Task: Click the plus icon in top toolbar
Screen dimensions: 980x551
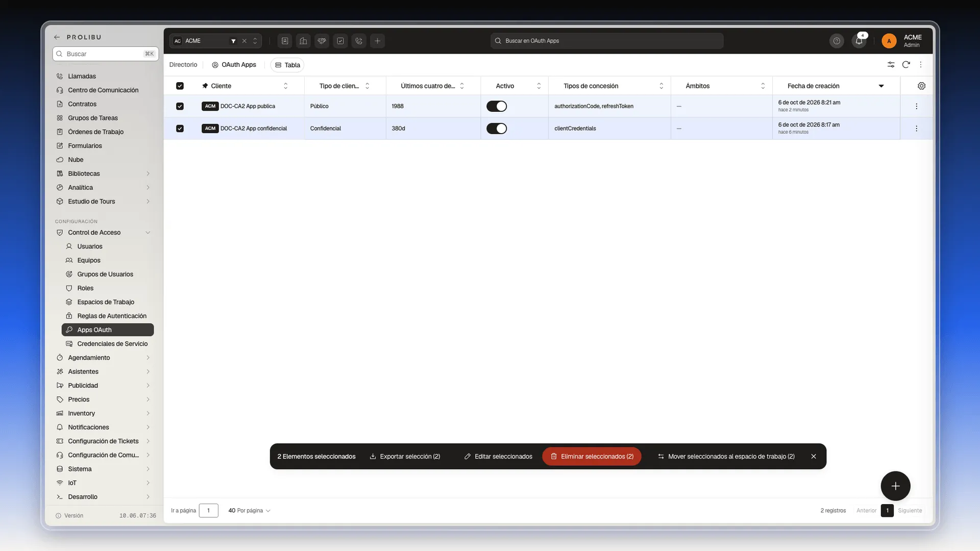Action: (377, 41)
